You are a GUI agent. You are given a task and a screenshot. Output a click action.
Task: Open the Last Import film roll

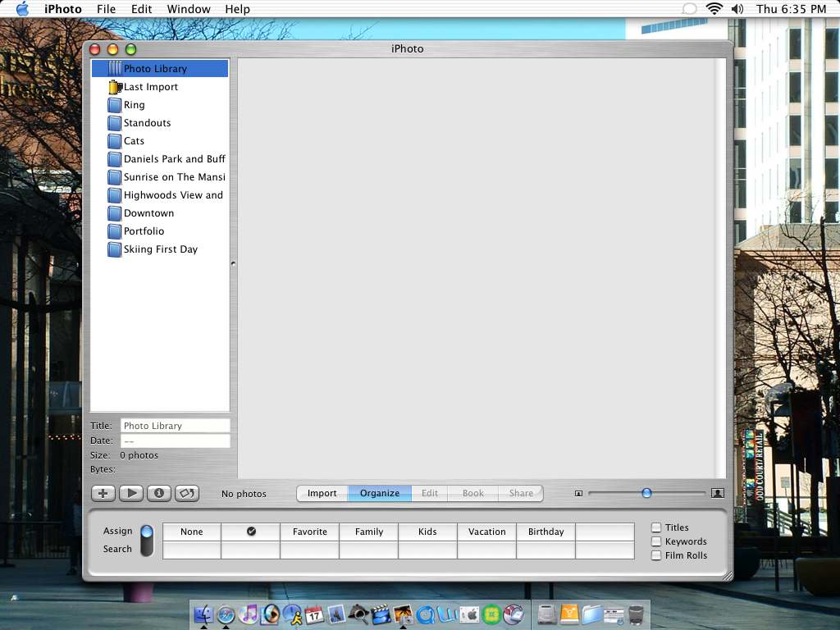pos(160,87)
